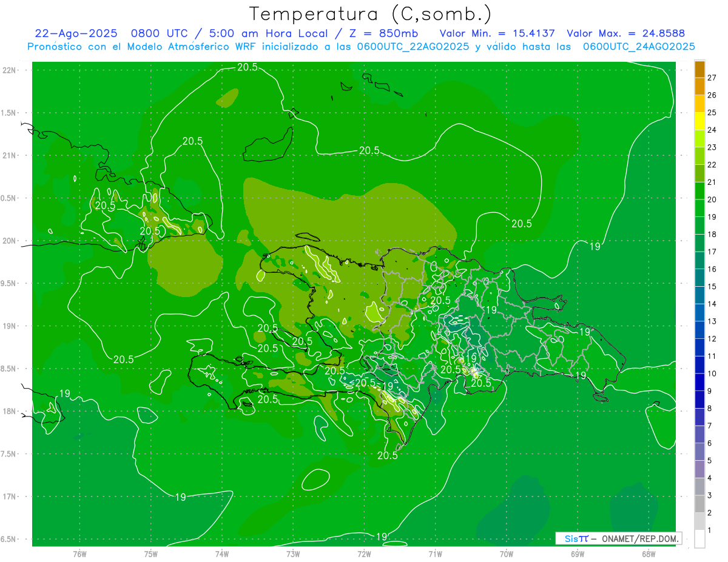Click the "72W" longitude axis label
728x562 pixels.
pyautogui.click(x=364, y=554)
